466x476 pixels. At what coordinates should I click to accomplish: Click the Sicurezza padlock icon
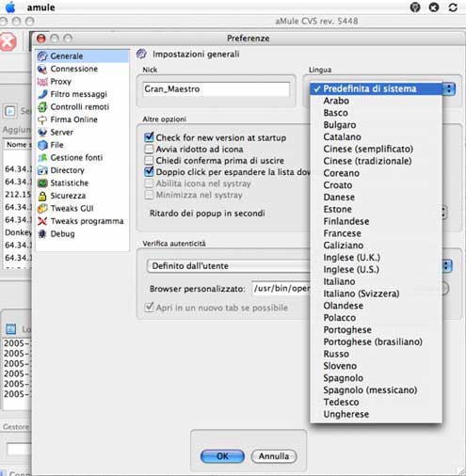(42, 196)
